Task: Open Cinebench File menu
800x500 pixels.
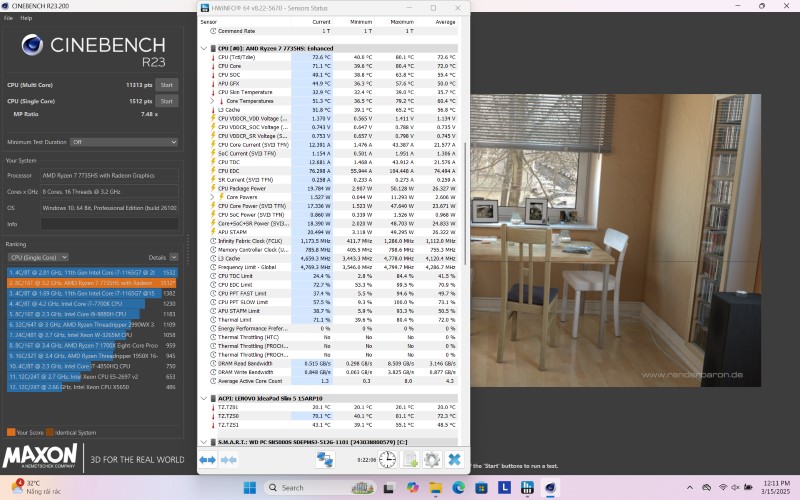Action: click(x=8, y=18)
